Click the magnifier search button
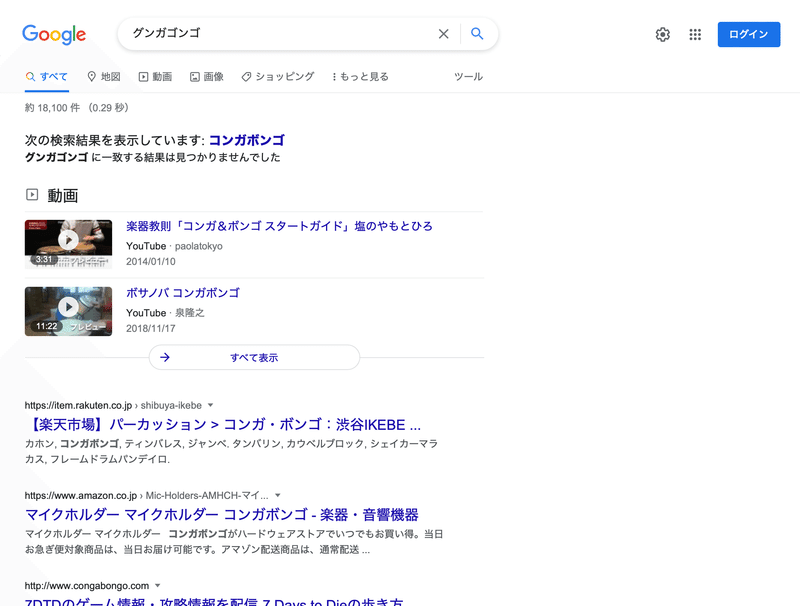 click(x=477, y=34)
